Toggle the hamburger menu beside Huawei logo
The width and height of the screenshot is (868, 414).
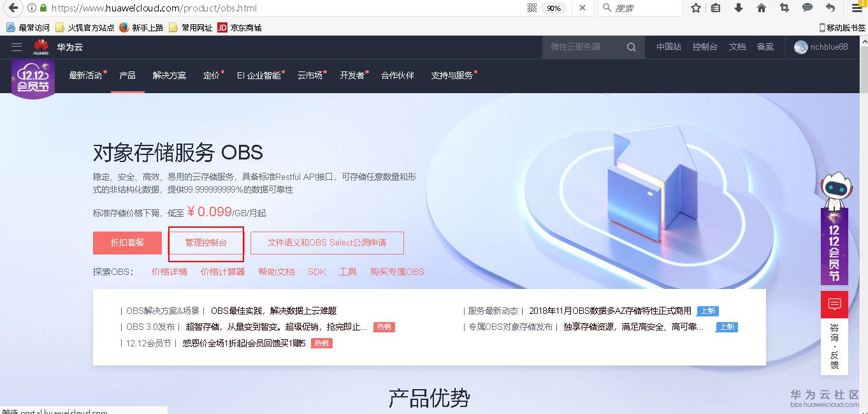pyautogui.click(x=16, y=47)
